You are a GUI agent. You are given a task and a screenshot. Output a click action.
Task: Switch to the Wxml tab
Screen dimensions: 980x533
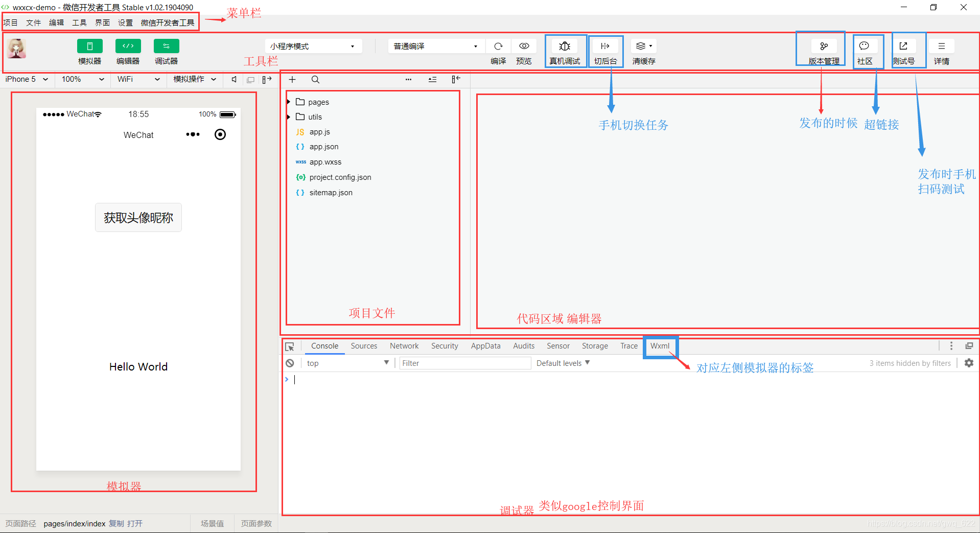pos(660,346)
